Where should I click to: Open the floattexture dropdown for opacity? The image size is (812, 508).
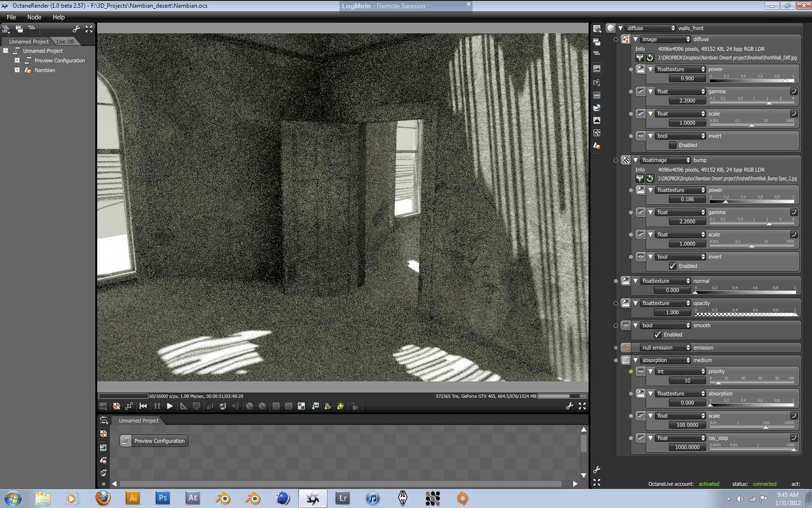pos(665,303)
